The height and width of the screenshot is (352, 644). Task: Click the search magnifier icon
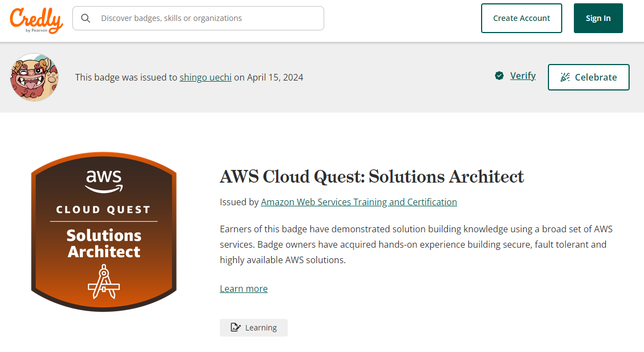pos(86,18)
